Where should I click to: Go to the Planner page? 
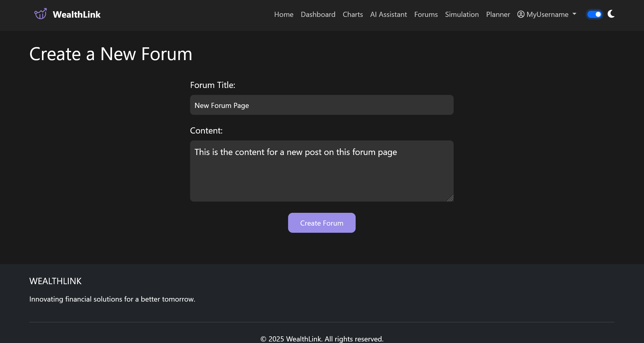point(498,14)
